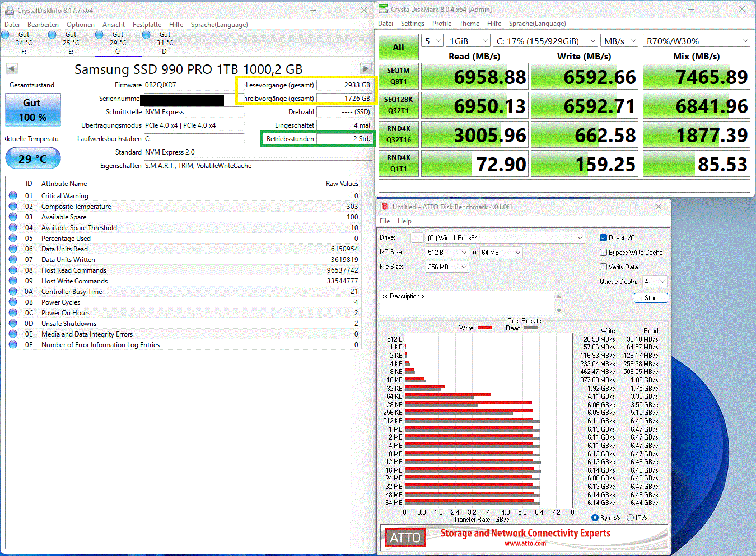Run the SEQ1M Q8T1 test
Viewport: 756px width, 556px height.
tap(398, 76)
